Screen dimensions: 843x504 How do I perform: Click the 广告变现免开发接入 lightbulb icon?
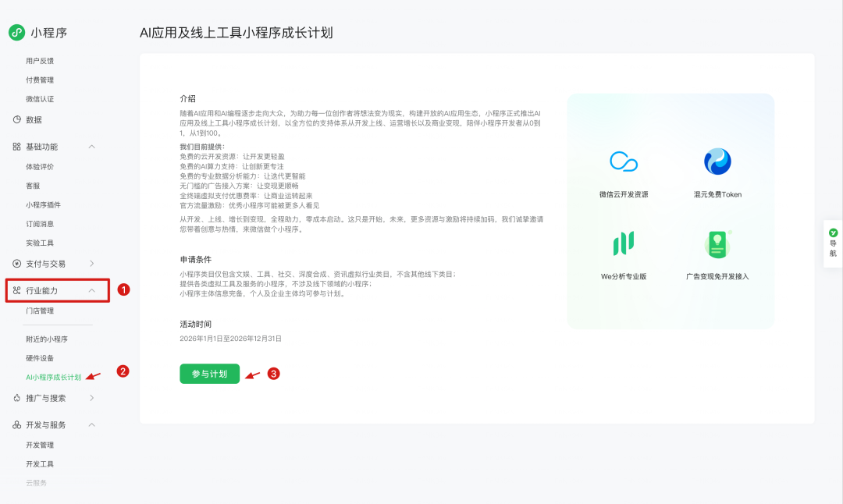pyautogui.click(x=717, y=244)
